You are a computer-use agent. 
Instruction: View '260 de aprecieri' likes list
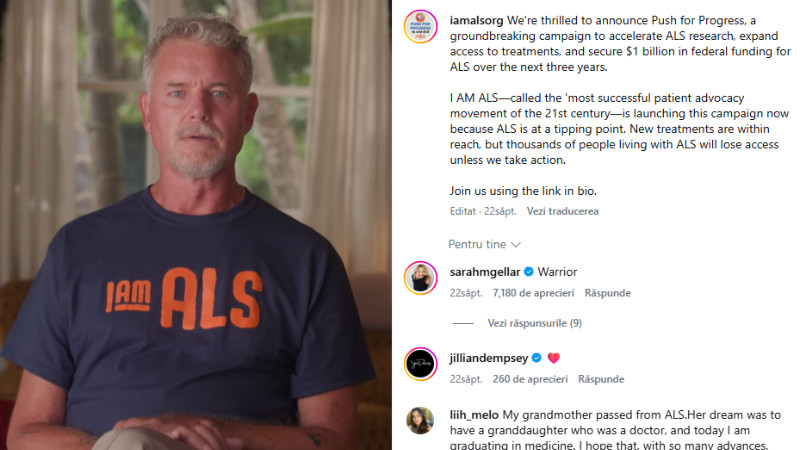(530, 379)
